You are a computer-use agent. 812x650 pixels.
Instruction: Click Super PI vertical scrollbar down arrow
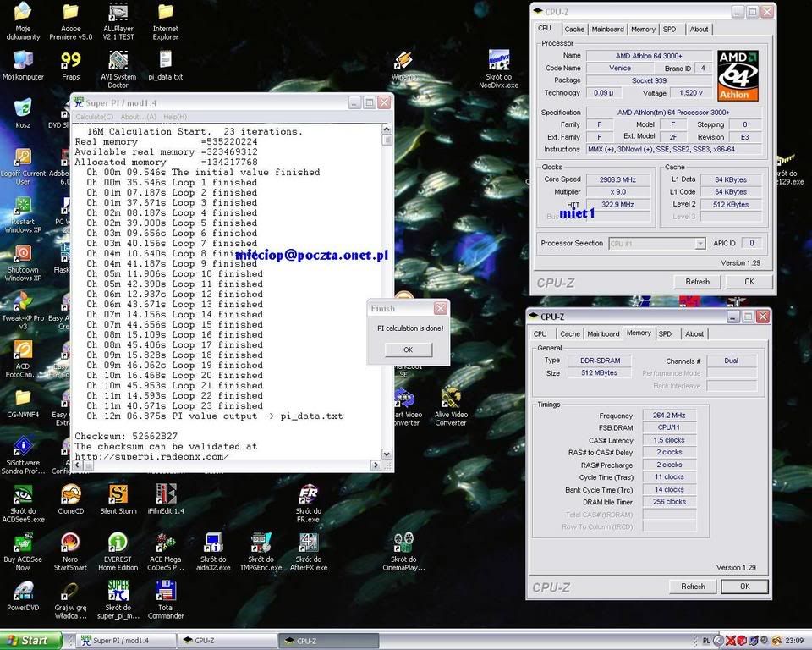click(x=387, y=454)
